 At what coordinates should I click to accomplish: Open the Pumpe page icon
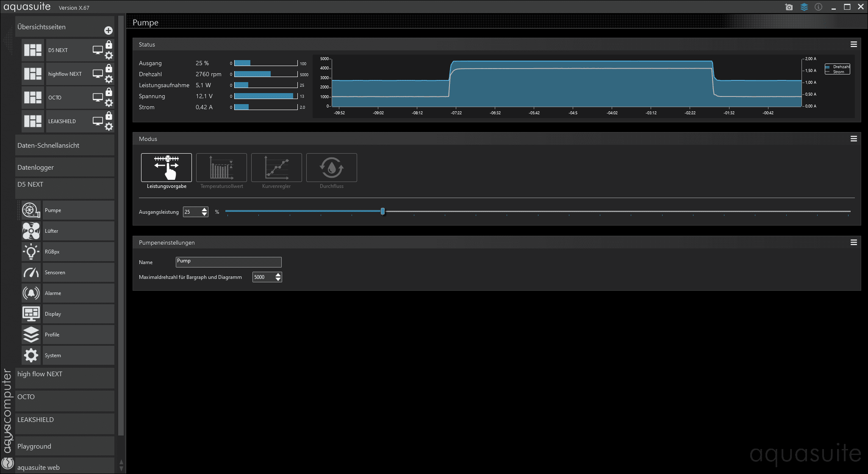[x=31, y=210]
